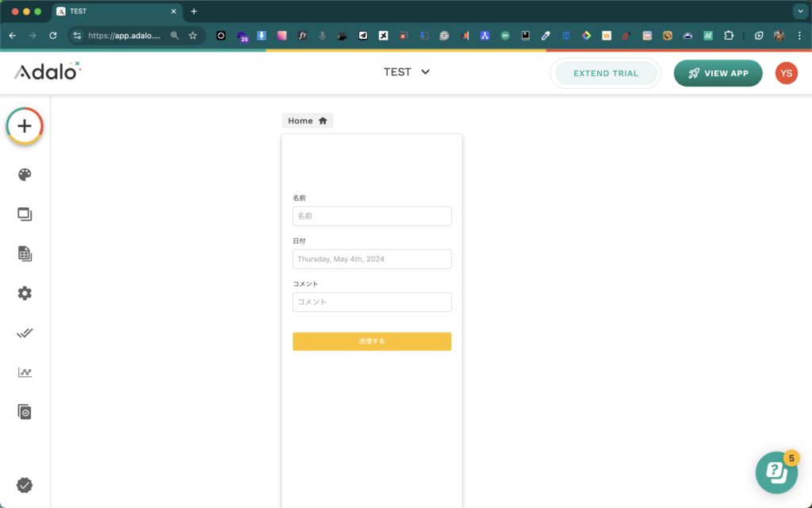Select the TEST browser tab
The image size is (812, 508).
117,11
